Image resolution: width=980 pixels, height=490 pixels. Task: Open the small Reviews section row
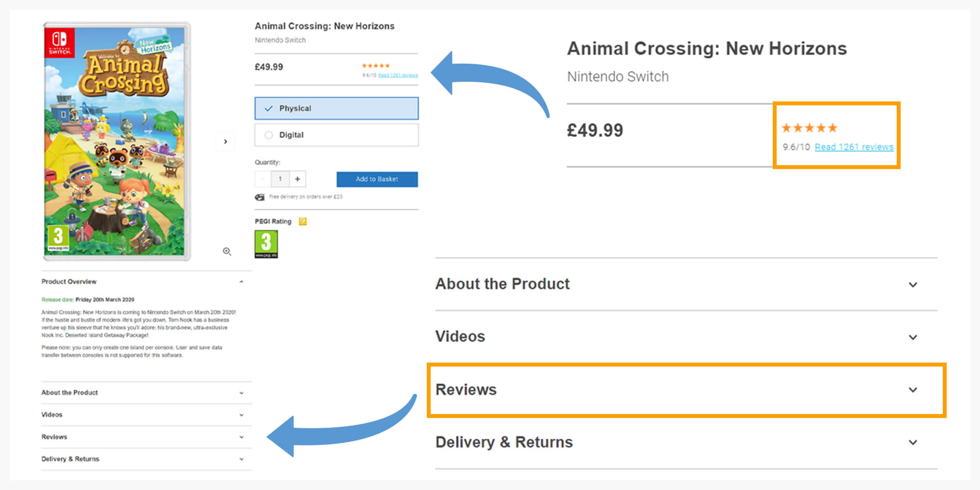point(147,437)
